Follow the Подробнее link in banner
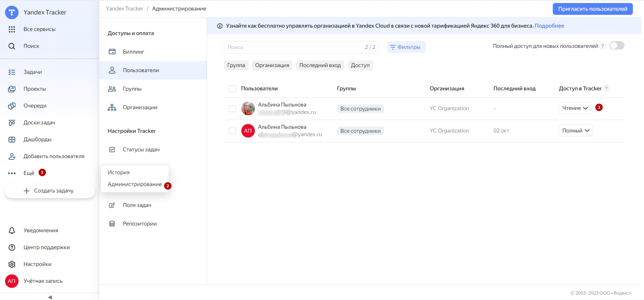The height and width of the screenshot is (300, 644). [x=549, y=26]
